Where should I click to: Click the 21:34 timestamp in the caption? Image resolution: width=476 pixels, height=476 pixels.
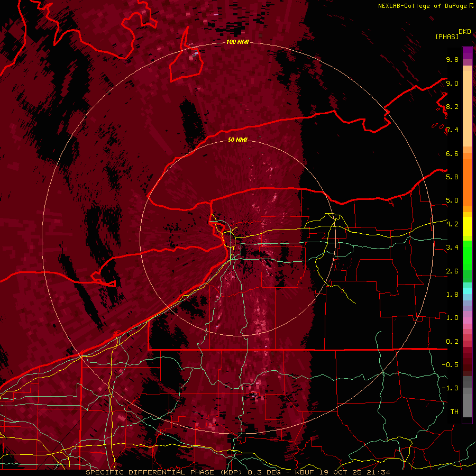pyautogui.click(x=378, y=472)
